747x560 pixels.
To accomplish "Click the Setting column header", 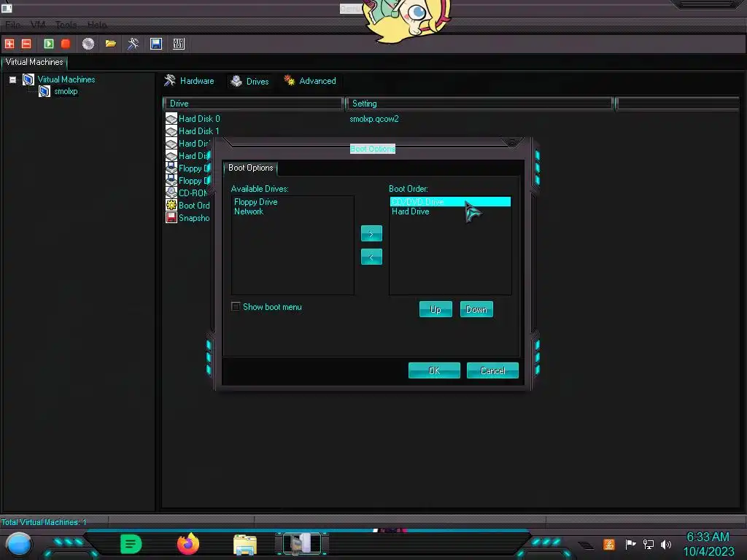I will [479, 104].
